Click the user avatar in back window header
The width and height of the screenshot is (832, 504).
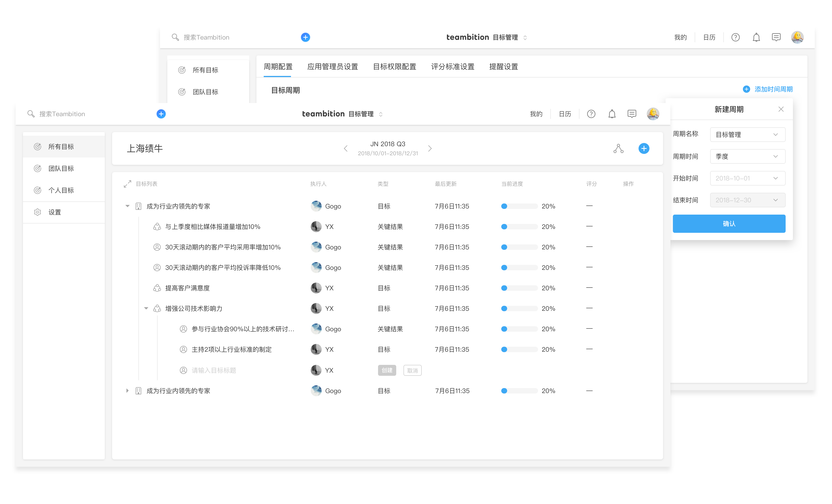coord(797,37)
